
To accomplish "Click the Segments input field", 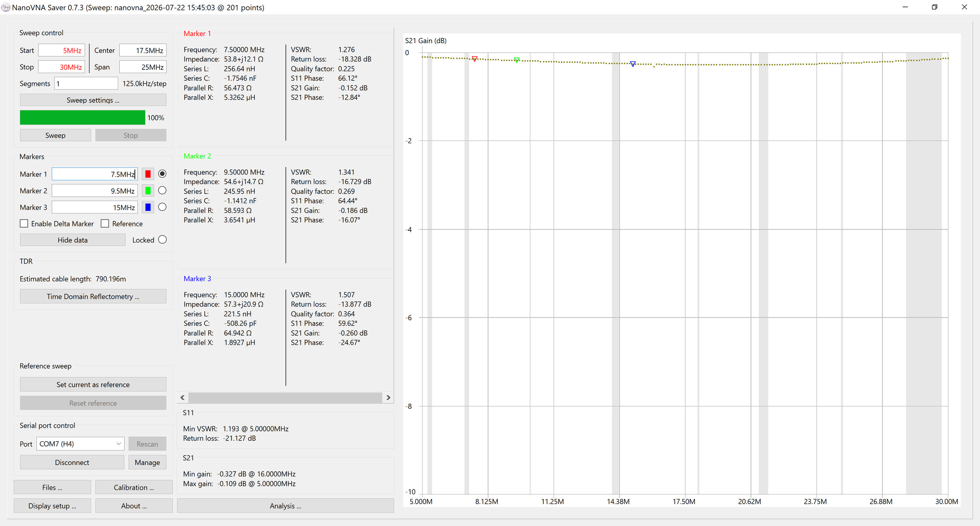I will pos(87,84).
